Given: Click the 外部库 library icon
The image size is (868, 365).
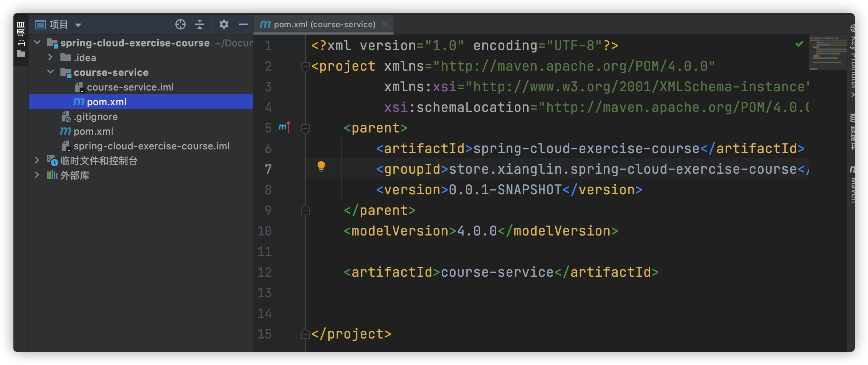Looking at the screenshot, I should click(x=52, y=175).
